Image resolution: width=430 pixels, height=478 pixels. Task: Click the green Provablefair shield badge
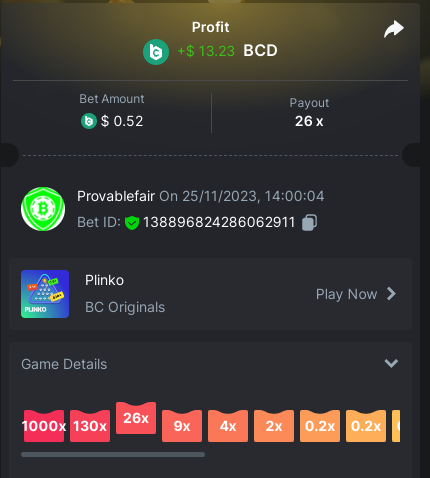[x=43, y=209]
